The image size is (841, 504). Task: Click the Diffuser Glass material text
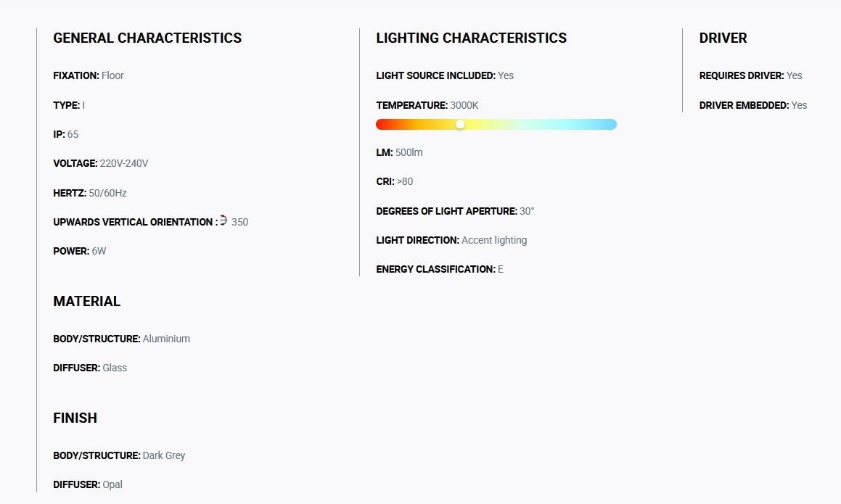point(115,368)
